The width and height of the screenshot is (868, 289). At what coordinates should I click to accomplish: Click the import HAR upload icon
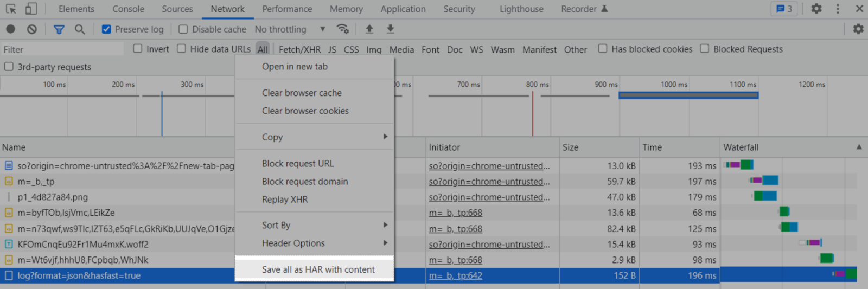[x=369, y=29]
